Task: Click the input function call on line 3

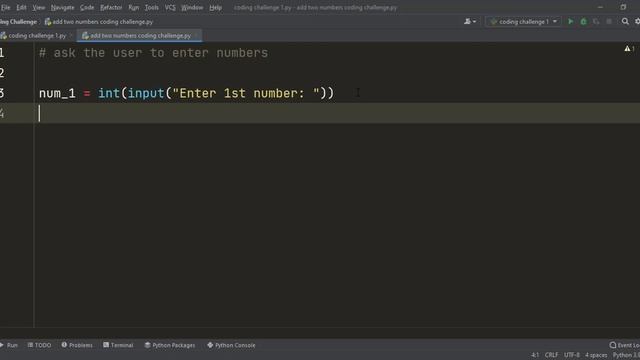Action: tap(146, 93)
